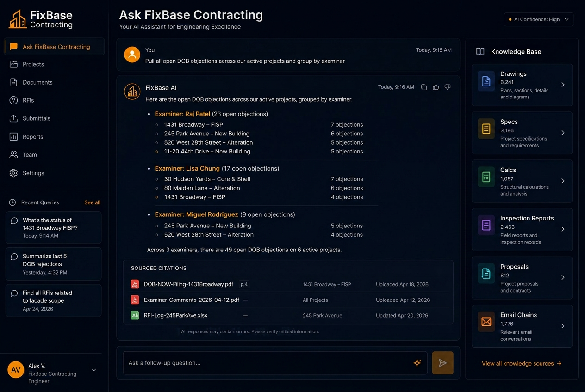This screenshot has width=585, height=392.
Task: Click View all knowledge sources link
Action: pyautogui.click(x=522, y=363)
